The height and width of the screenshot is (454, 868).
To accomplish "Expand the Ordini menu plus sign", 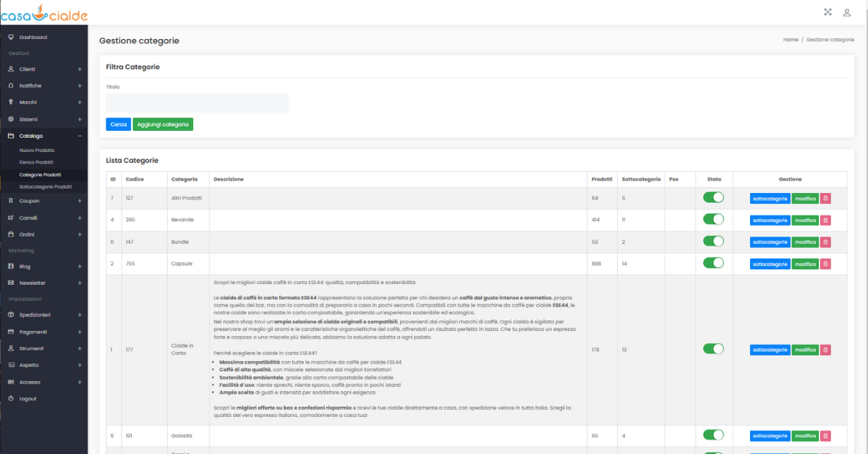I will pyautogui.click(x=80, y=234).
